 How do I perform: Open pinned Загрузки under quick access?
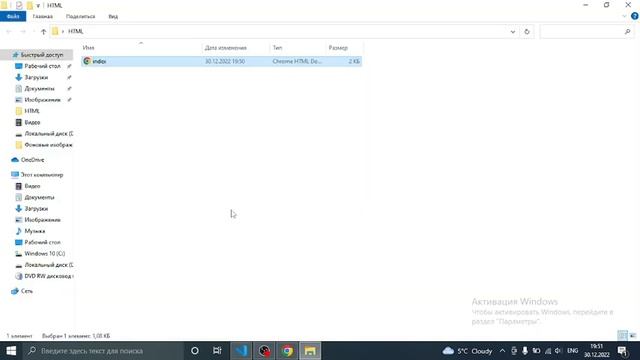36,78
